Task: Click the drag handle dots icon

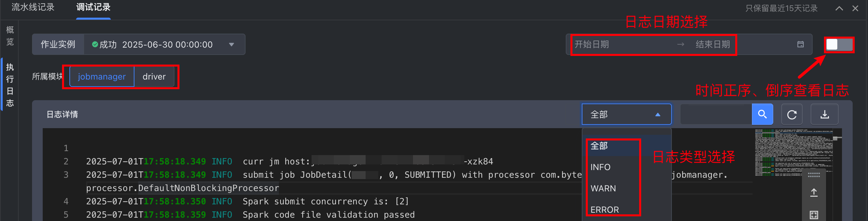Action: tap(814, 175)
